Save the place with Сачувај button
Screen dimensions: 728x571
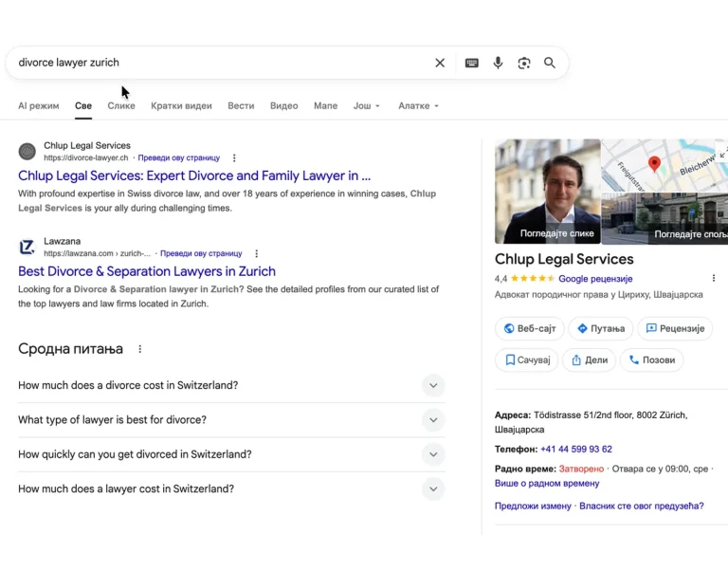coord(527,360)
